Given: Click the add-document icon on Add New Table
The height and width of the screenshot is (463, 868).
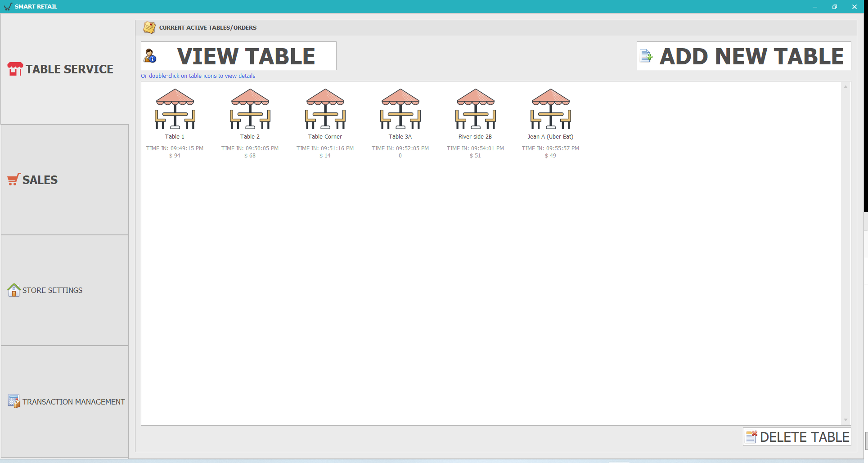Looking at the screenshot, I should (x=646, y=56).
